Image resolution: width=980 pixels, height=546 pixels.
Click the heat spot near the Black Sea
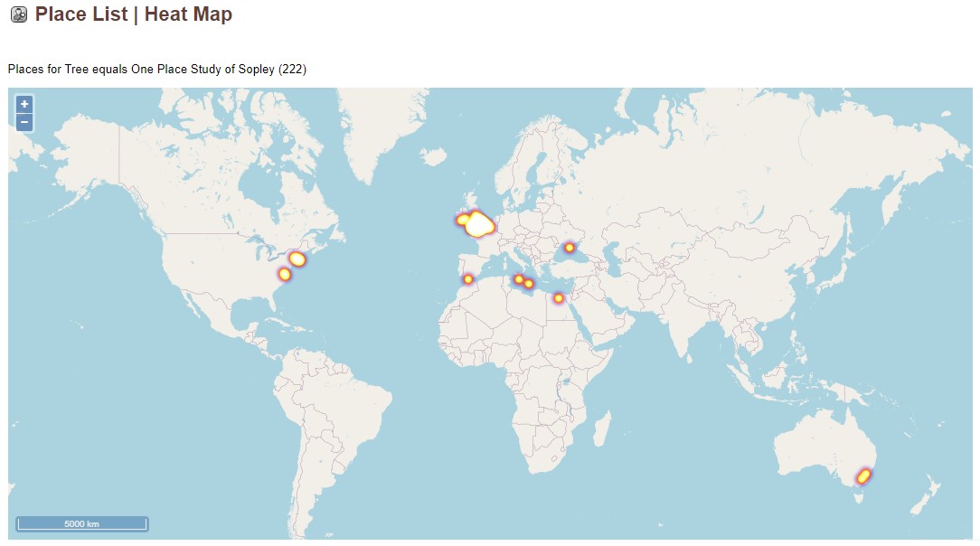pyautogui.click(x=570, y=248)
